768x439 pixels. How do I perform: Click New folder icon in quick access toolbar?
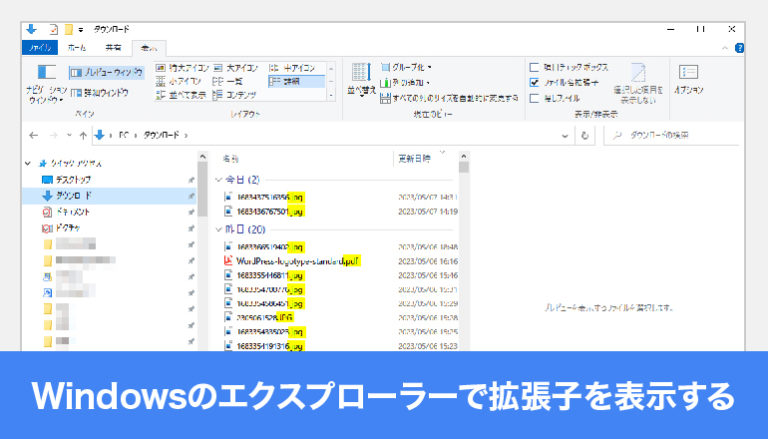(69, 29)
